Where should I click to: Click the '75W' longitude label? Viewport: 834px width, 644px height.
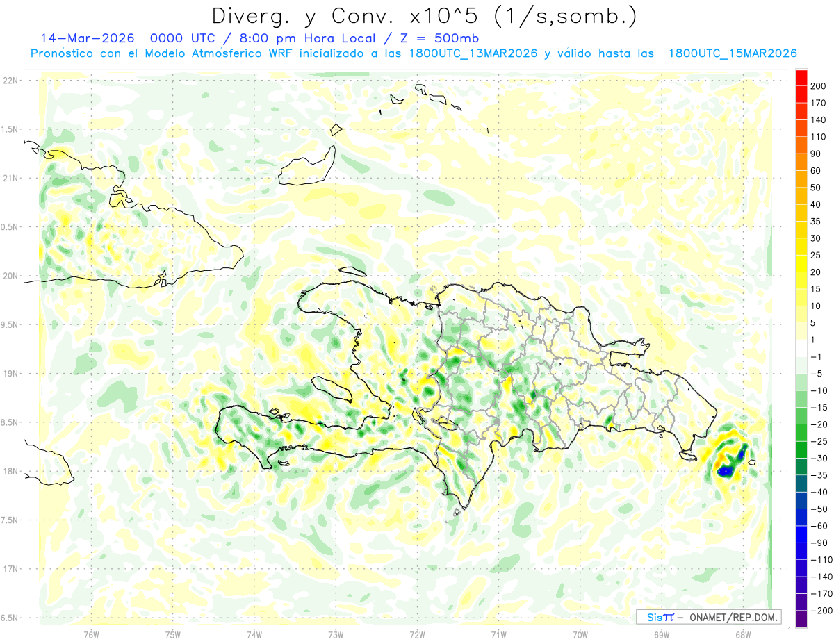(x=172, y=635)
